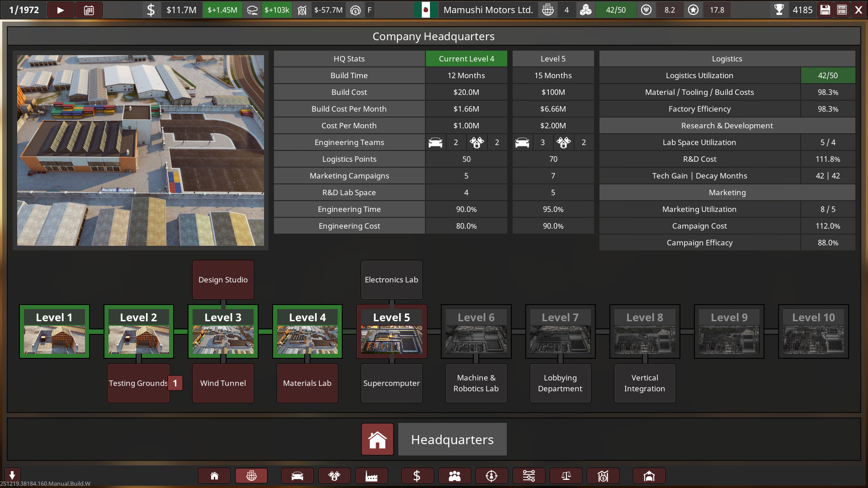The width and height of the screenshot is (868, 488).
Task: Open the staff people bottom toolbar icon
Action: pos(454,476)
